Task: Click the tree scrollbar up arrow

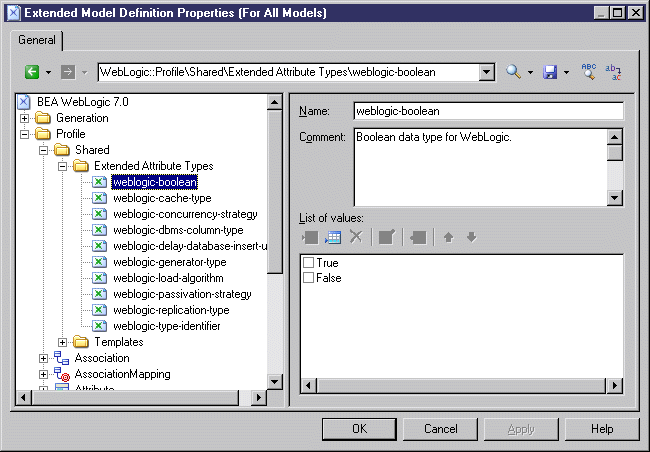Action: (x=274, y=102)
